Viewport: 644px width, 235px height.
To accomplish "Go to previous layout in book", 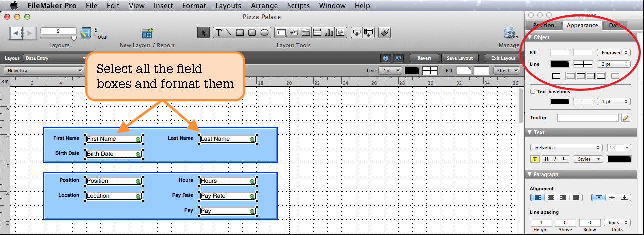I will tap(15, 33).
